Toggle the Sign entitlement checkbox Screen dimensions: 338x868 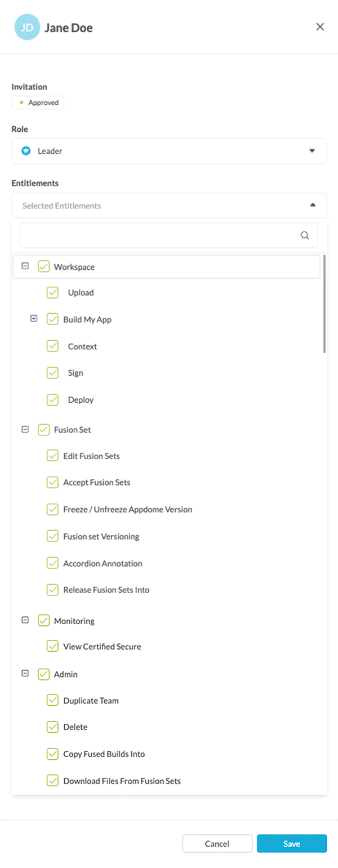pyautogui.click(x=52, y=373)
